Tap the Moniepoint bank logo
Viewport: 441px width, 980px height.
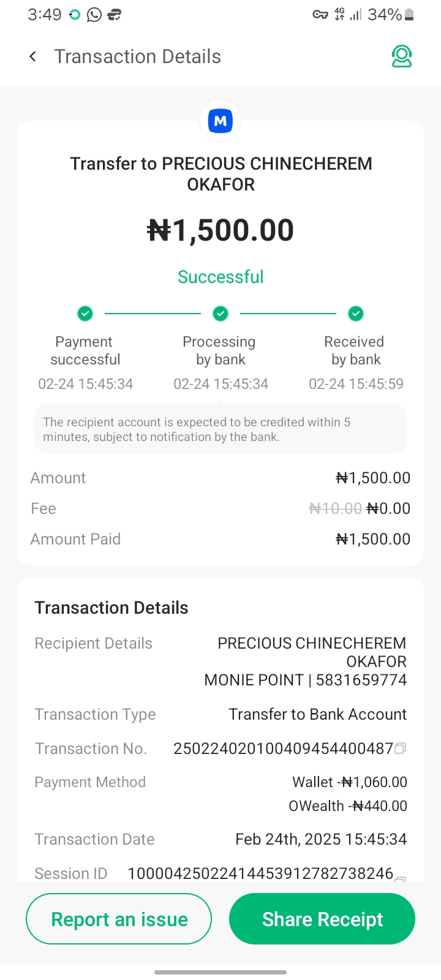[x=221, y=121]
